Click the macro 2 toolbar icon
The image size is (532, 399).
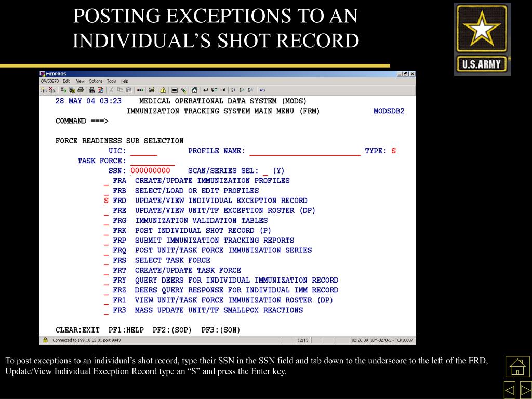242,90
